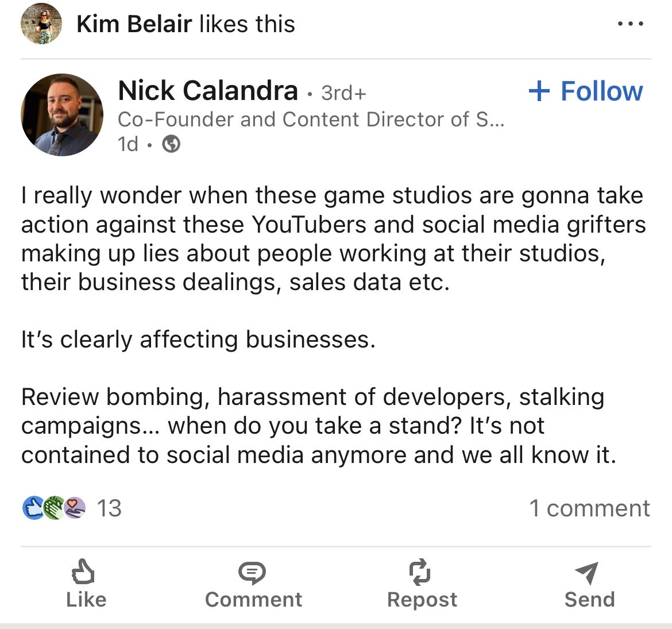This screenshot has height=629, width=672.
Task: Open the 13 reactions count
Action: [109, 508]
